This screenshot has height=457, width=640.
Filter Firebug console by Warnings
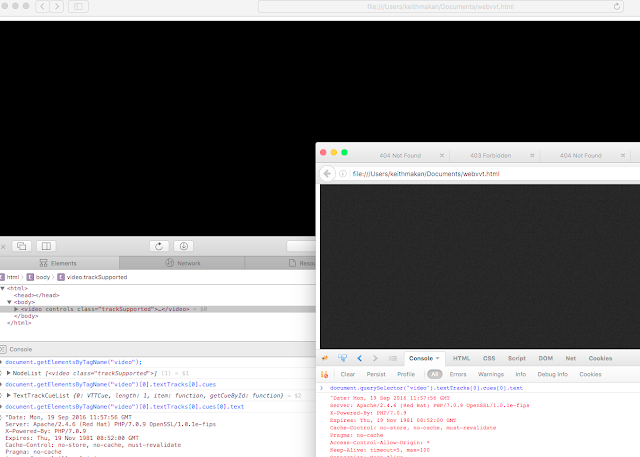(x=491, y=374)
